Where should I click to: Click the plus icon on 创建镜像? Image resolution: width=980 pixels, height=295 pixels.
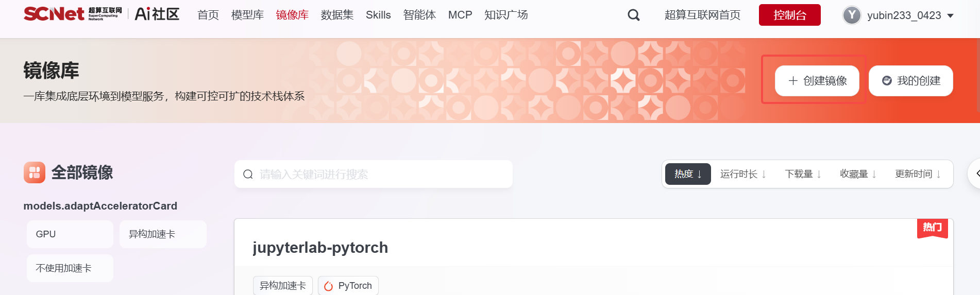point(793,81)
